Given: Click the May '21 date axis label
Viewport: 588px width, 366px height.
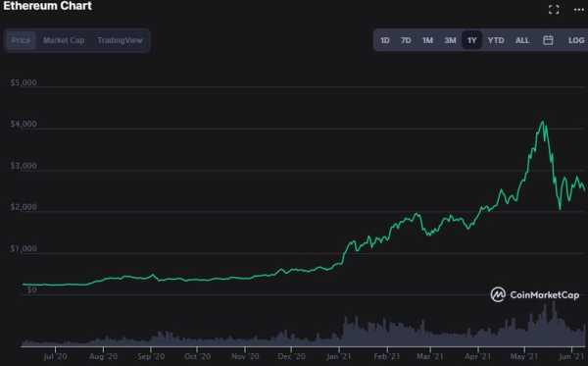Looking at the screenshot, I should [524, 356].
